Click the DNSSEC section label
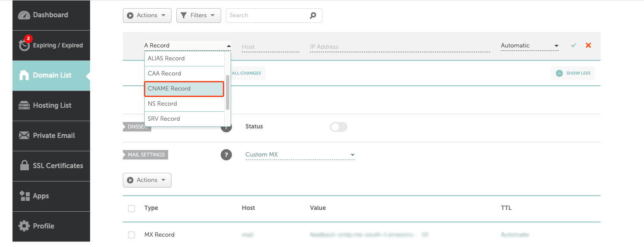The image size is (644, 247). click(x=137, y=127)
